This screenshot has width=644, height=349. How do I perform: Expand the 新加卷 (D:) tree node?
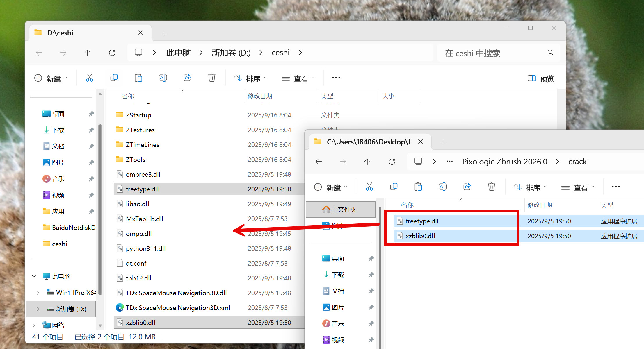click(38, 309)
